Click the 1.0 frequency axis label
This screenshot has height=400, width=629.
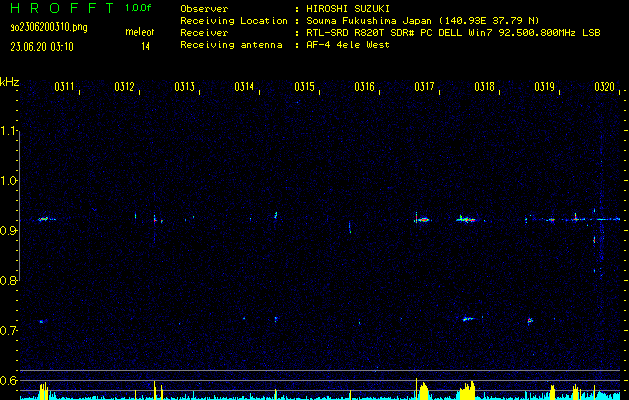(x=10, y=181)
